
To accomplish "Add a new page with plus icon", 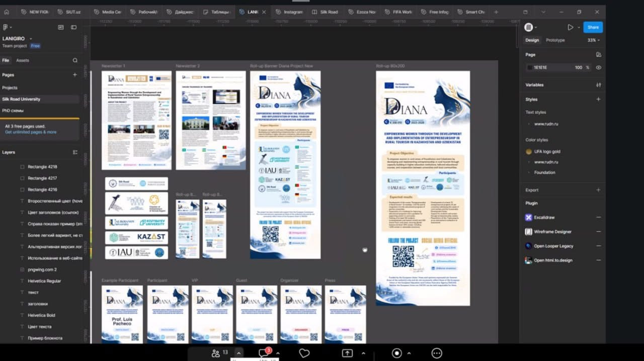I will (x=75, y=75).
